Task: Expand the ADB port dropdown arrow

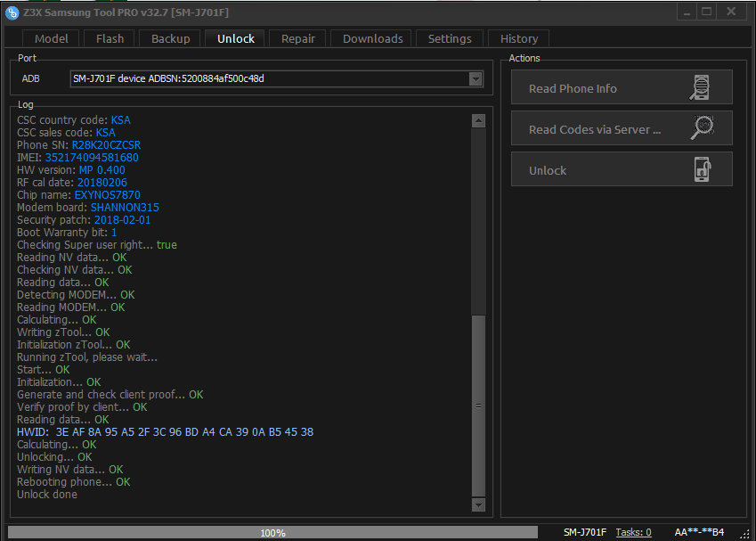Action: tap(476, 78)
